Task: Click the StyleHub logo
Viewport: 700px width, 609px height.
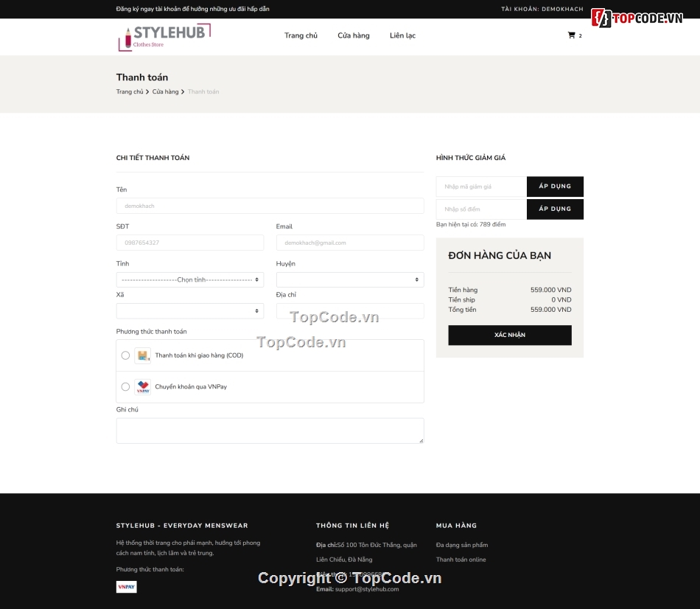Action: tap(164, 36)
